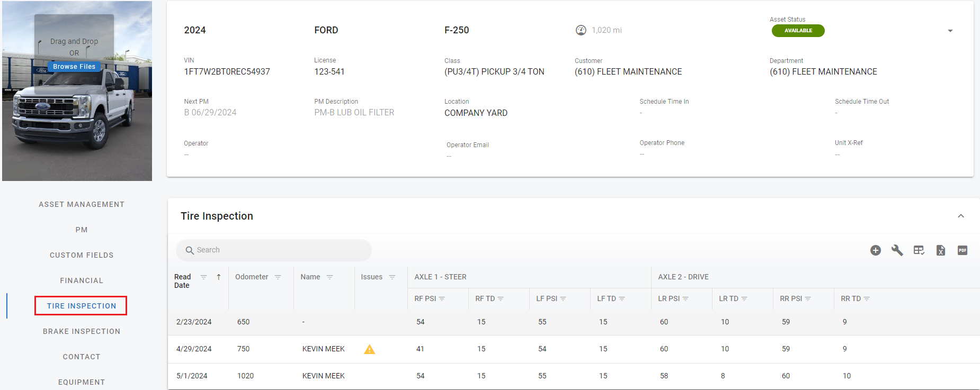Image resolution: width=980 pixels, height=390 pixels.
Task: Click the add tire inspection plus icon
Action: point(876,250)
